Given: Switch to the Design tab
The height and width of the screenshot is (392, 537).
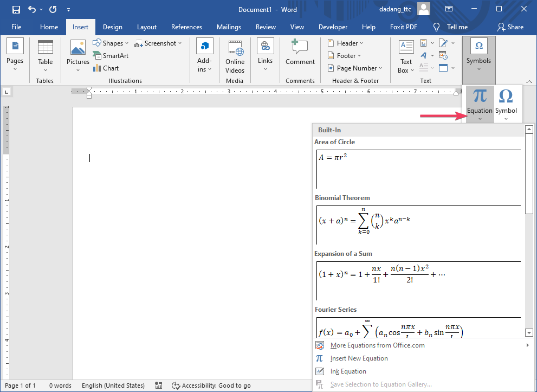Looking at the screenshot, I should click(112, 27).
